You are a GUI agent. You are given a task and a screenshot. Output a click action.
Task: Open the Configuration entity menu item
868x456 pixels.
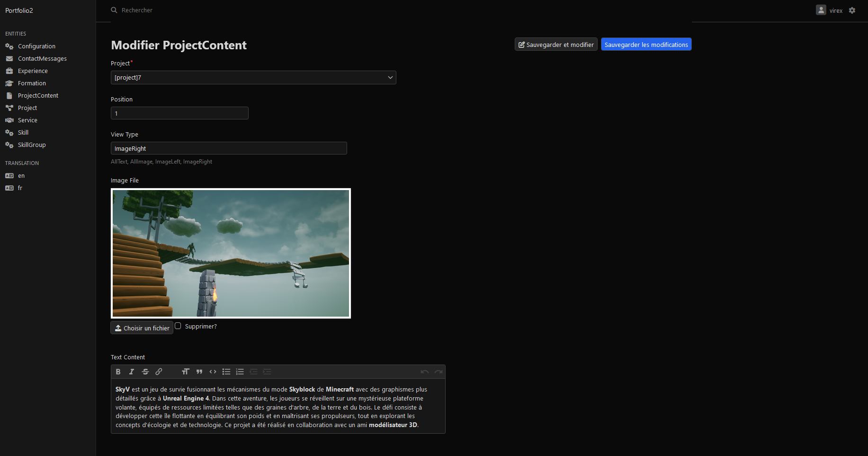36,46
